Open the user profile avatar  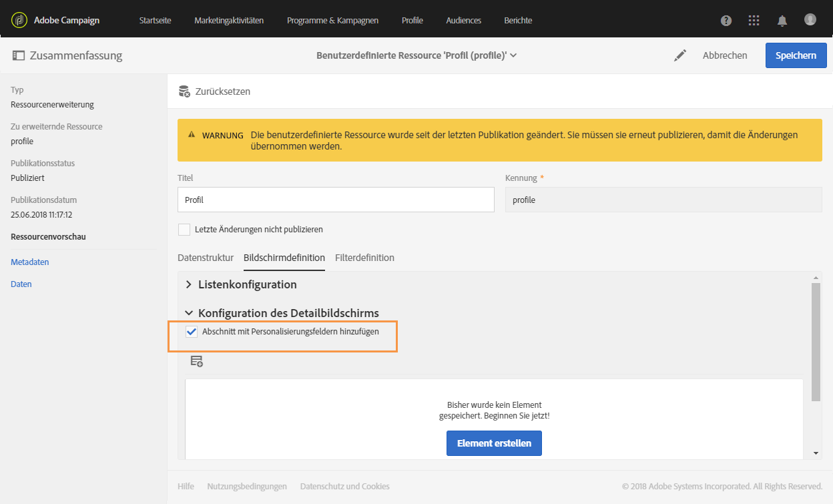810,20
